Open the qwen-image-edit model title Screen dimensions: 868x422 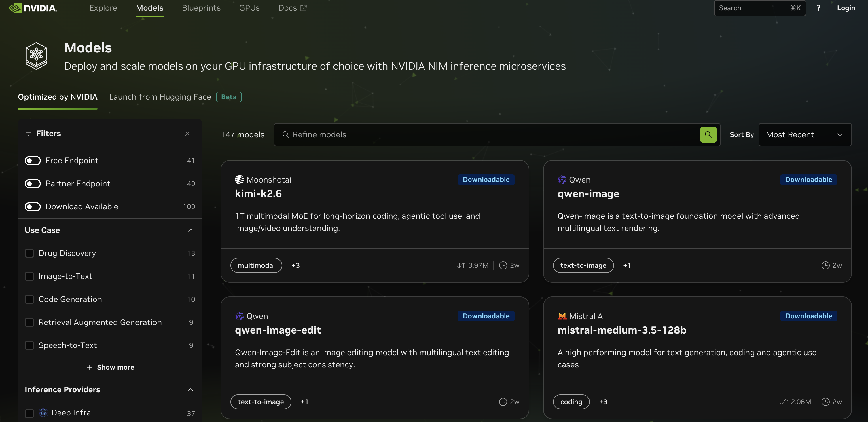pyautogui.click(x=278, y=330)
